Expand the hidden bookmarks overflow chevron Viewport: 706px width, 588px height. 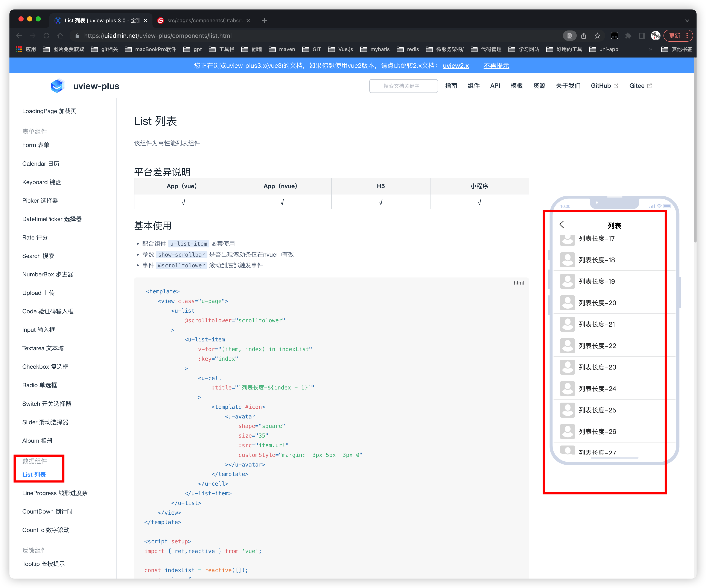pos(650,49)
